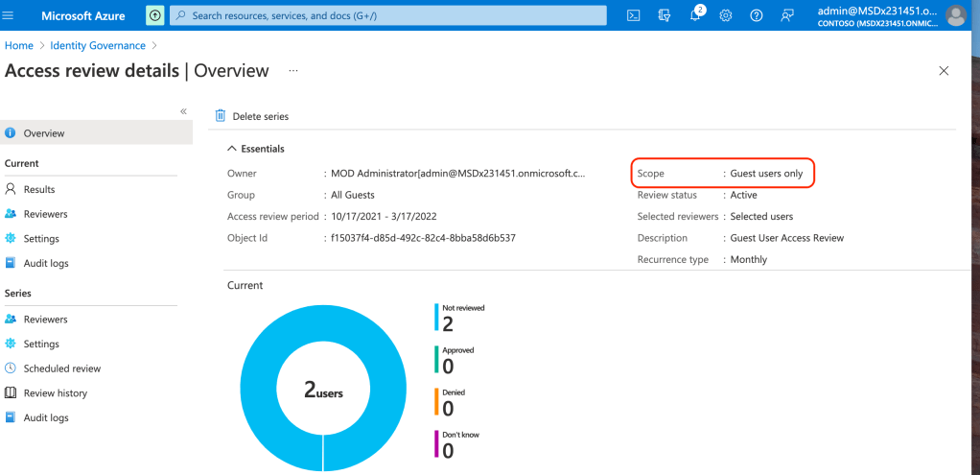Open the Directories and subscriptions filter
980x475 pixels.
click(x=664, y=15)
